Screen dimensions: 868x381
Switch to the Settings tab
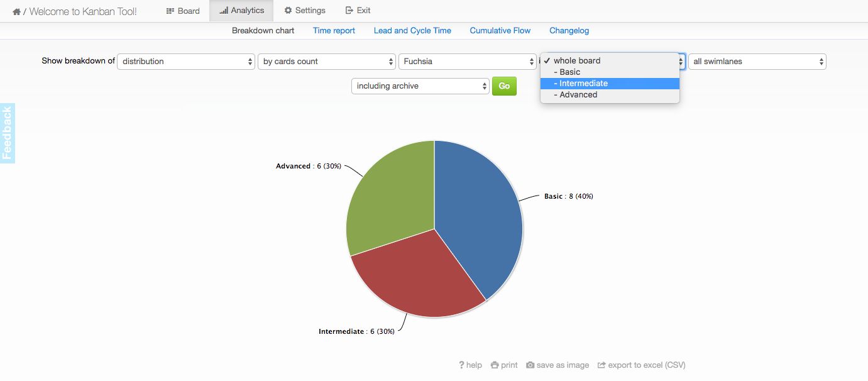[x=305, y=11]
